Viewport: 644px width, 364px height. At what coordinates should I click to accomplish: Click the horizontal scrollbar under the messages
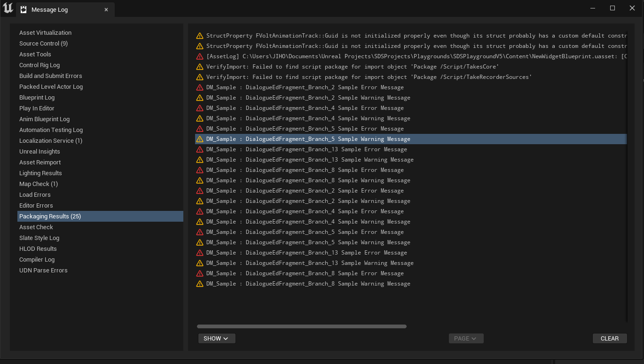[x=301, y=326]
